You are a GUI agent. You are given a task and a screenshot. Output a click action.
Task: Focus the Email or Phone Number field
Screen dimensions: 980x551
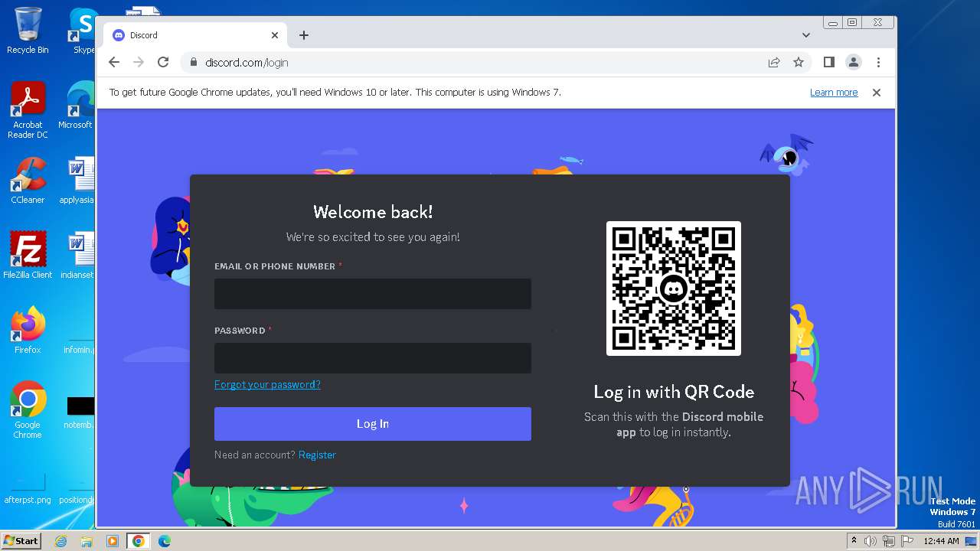373,294
